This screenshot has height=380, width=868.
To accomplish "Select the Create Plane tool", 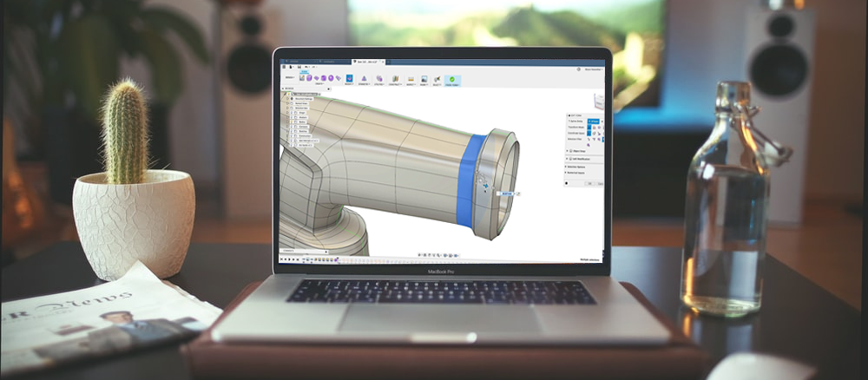I will [x=317, y=78].
